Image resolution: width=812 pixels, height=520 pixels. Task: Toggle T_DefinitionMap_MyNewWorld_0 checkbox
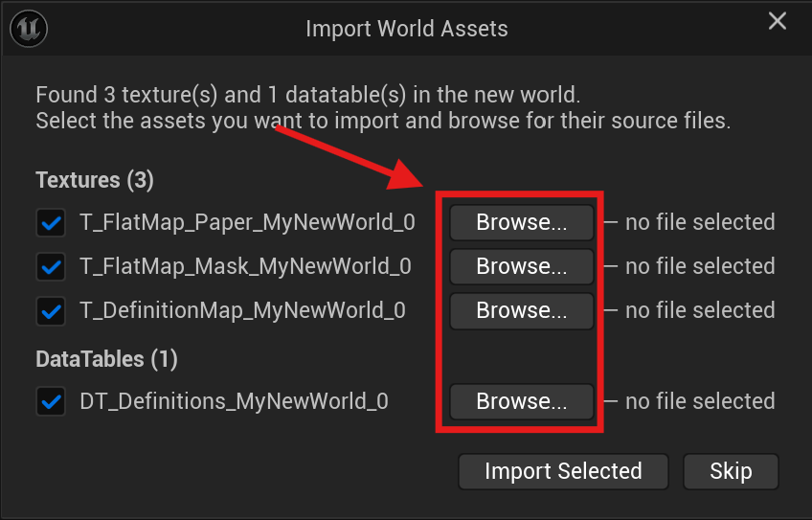[x=51, y=311]
